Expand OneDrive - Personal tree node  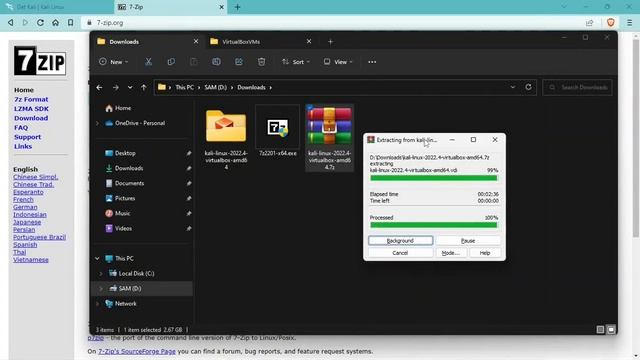[97, 123]
